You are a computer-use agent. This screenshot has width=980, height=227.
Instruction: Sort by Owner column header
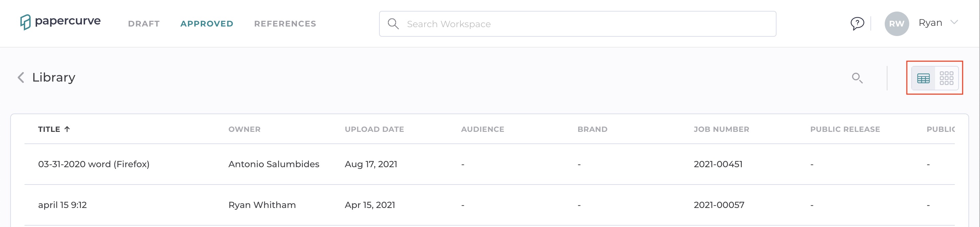point(244,129)
